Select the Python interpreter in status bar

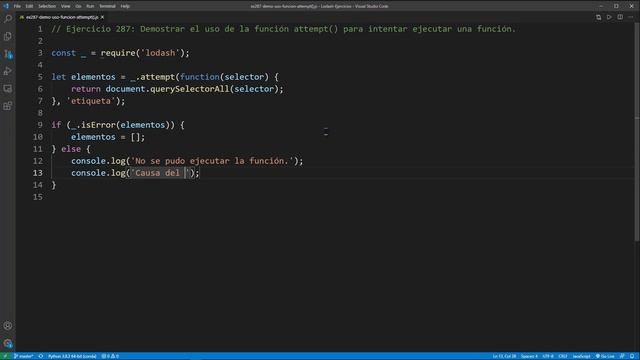72,356
